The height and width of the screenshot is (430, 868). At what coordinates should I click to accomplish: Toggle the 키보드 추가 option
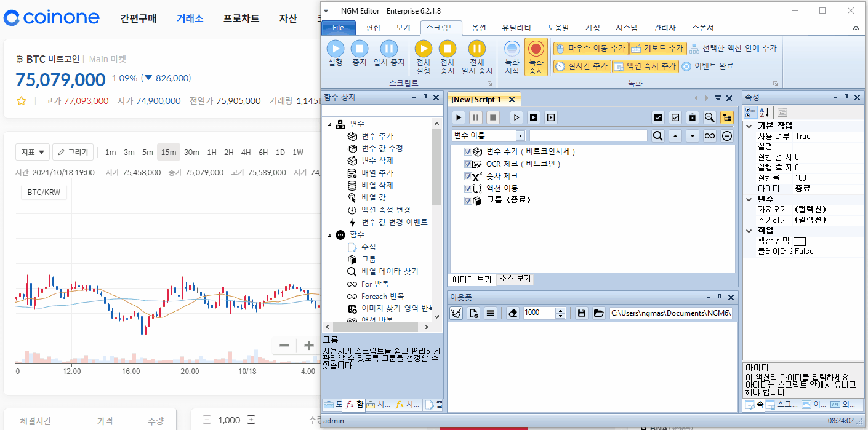pyautogui.click(x=657, y=48)
